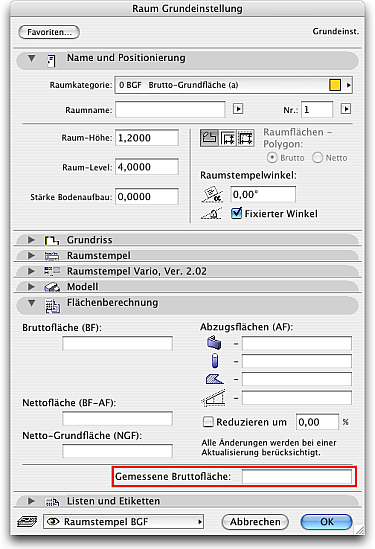Screen dimensions: 375x549
Task: Expand the Listen und Etiketten panel
Action: pyautogui.click(x=32, y=501)
